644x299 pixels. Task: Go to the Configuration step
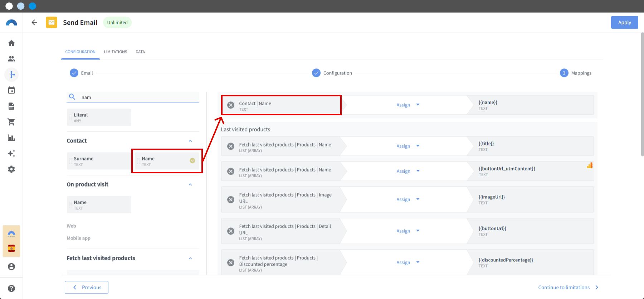pyautogui.click(x=332, y=73)
